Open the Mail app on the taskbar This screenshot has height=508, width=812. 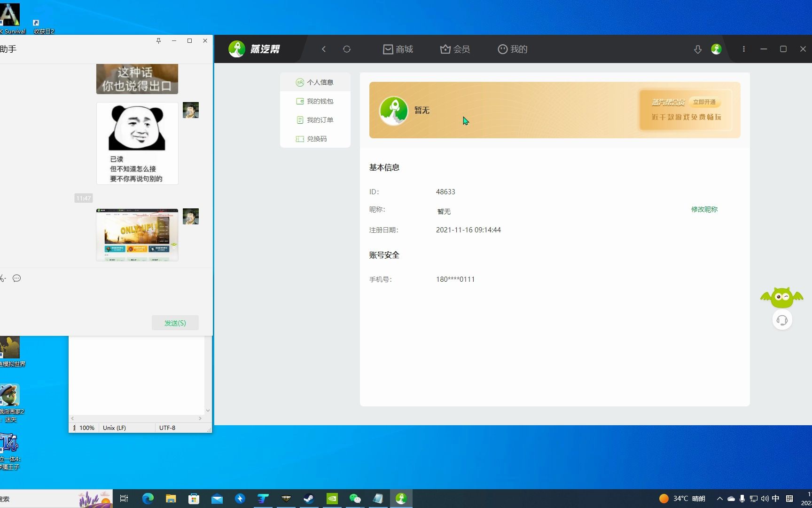217,499
